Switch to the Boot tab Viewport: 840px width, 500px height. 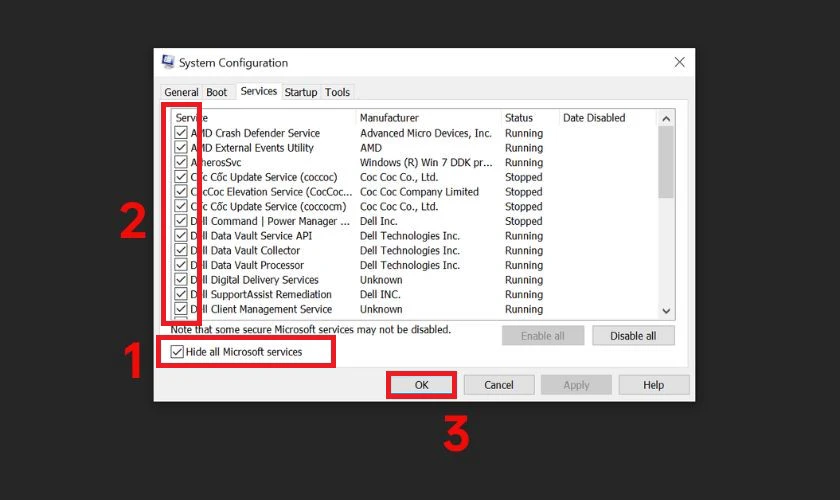click(x=216, y=92)
